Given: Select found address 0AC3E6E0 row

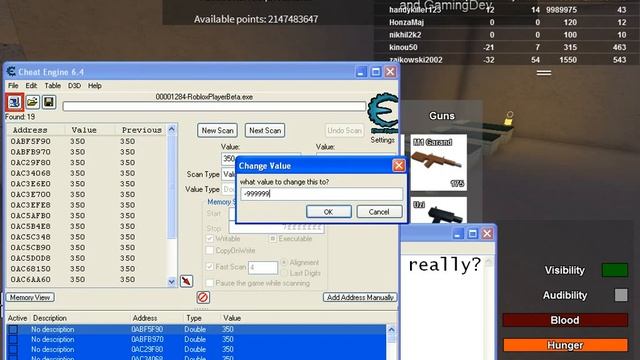Looking at the screenshot, I should 87,184.
